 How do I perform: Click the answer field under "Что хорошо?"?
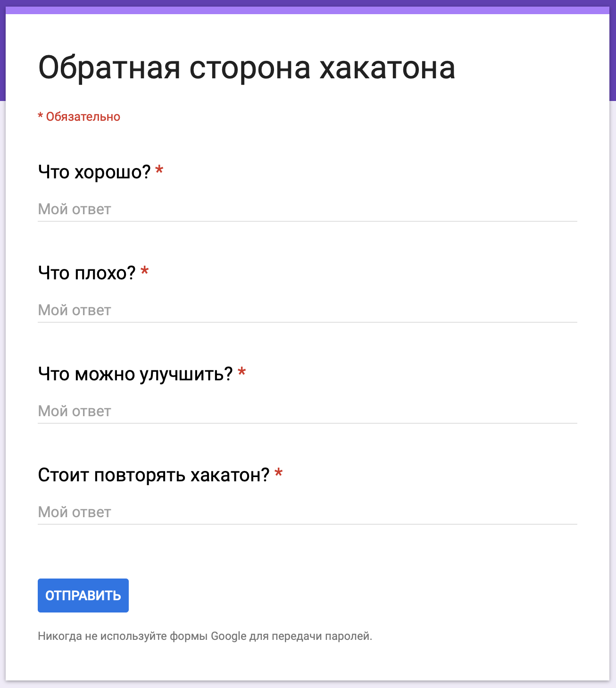tap(308, 210)
